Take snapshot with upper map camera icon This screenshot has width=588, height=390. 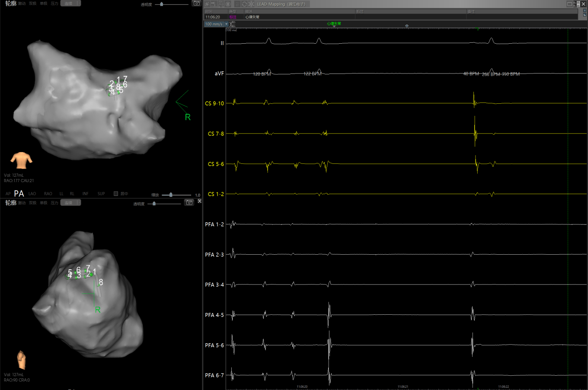pos(197,3)
